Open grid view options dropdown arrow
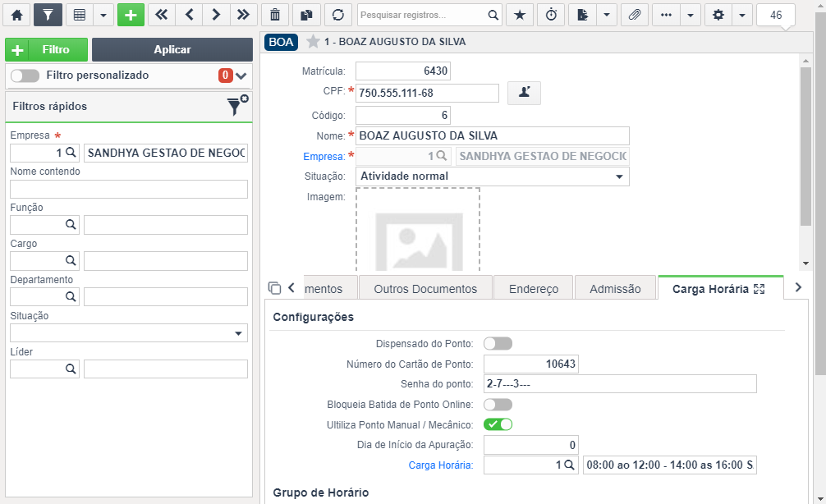This screenshot has height=504, width=826. tap(103, 15)
